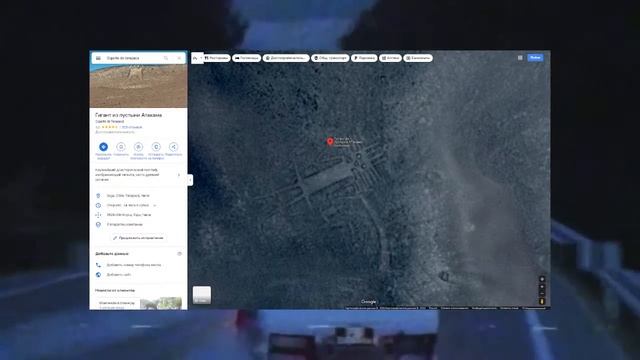The image size is (640, 360).
Task: Zoom in with the plus button
Action: (x=542, y=287)
